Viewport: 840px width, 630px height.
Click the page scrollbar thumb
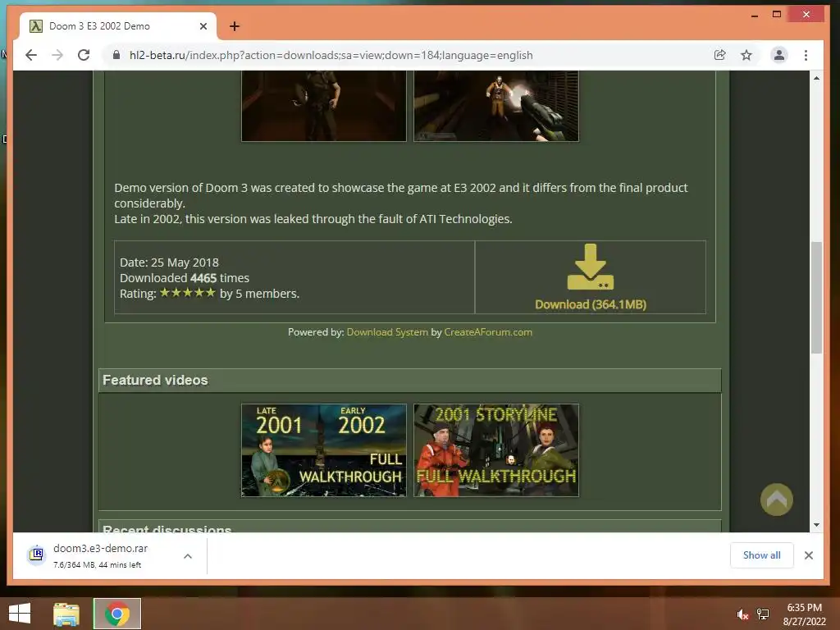point(816,298)
